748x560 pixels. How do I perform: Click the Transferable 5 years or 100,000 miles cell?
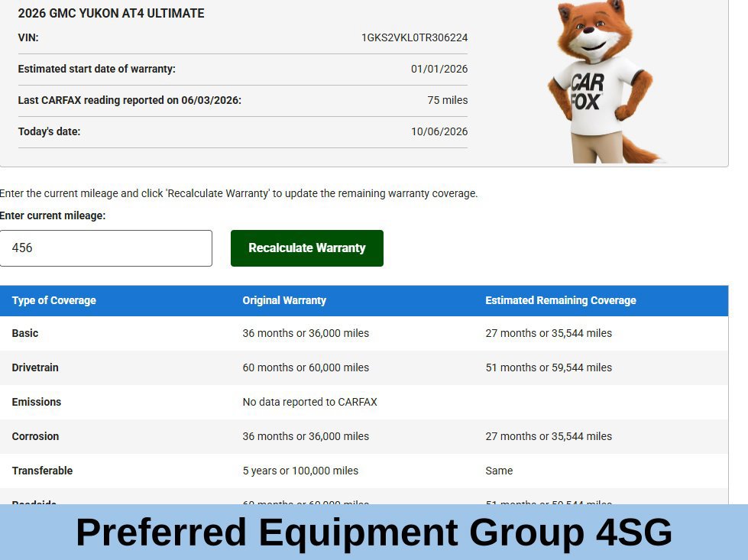coord(300,471)
